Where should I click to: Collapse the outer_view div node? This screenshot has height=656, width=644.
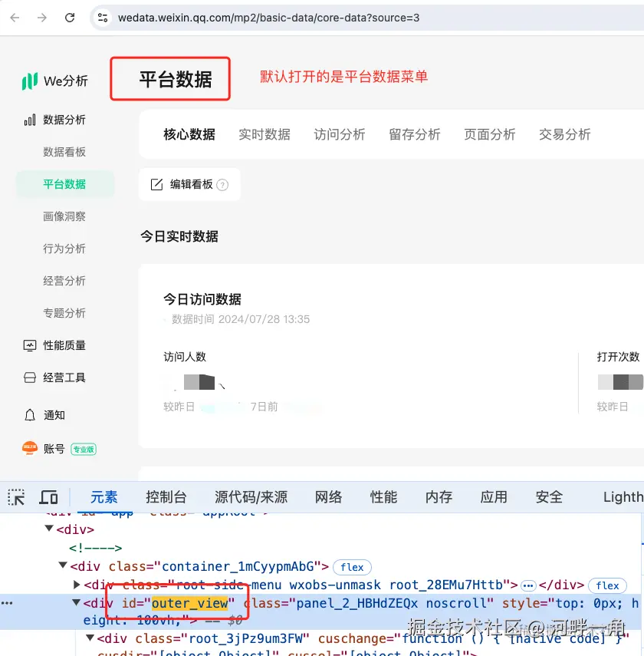77,602
